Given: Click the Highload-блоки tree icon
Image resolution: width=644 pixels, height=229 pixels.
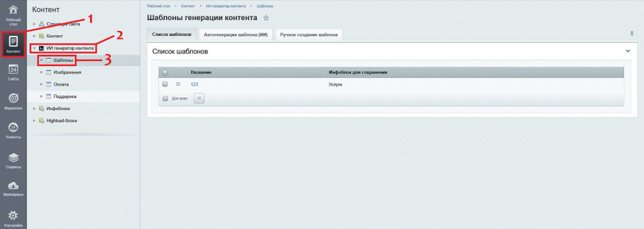Looking at the screenshot, I should 42,121.
